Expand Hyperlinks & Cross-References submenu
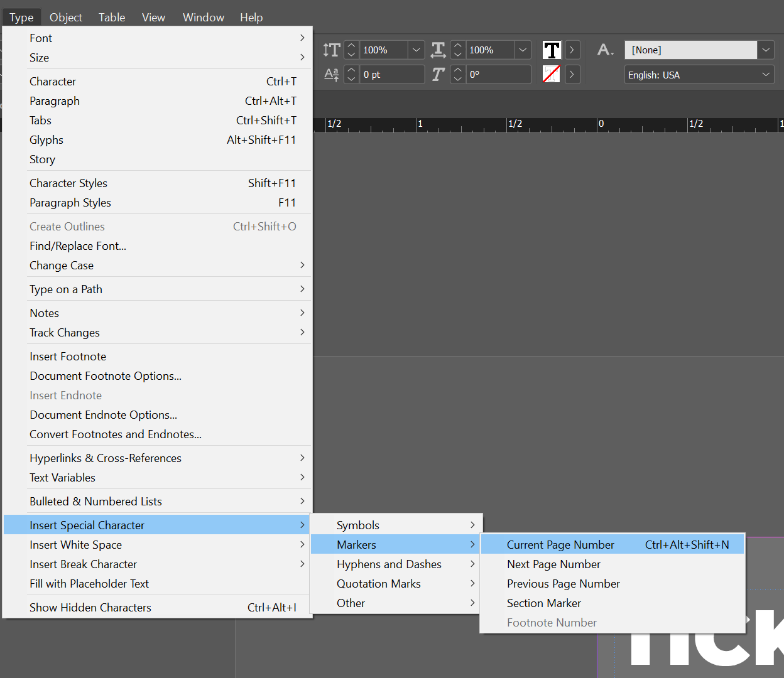The width and height of the screenshot is (784, 678). (x=157, y=458)
